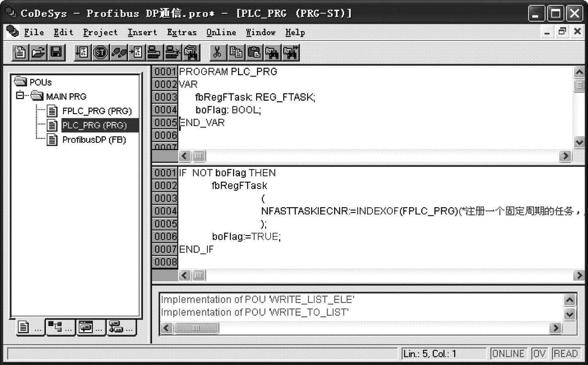Click the code line 'IF NOT boFlag THEN'
The height and width of the screenshot is (365, 588).
pyautogui.click(x=227, y=173)
